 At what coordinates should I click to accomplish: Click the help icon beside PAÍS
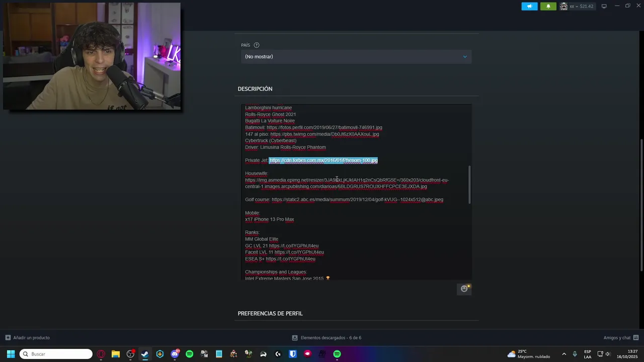click(257, 45)
